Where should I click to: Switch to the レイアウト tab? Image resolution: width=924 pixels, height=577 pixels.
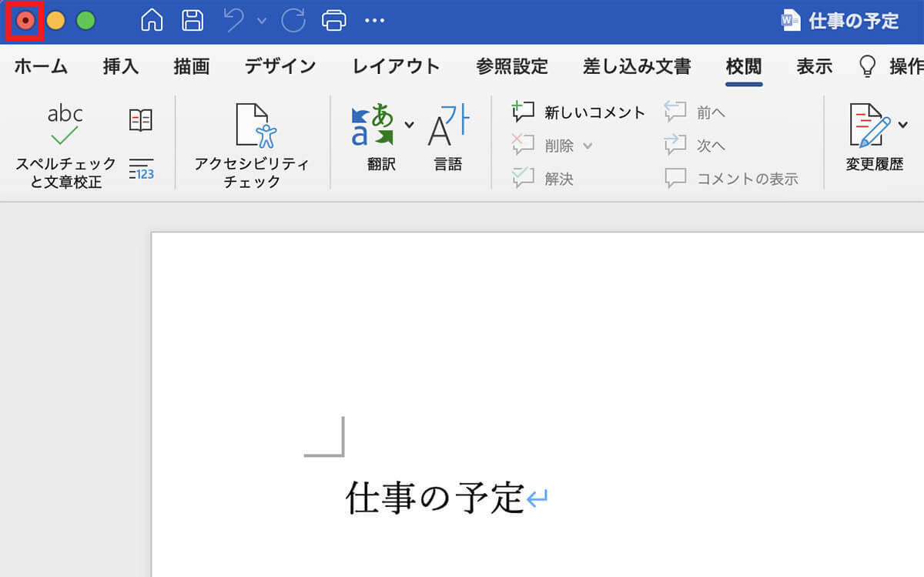(x=396, y=67)
